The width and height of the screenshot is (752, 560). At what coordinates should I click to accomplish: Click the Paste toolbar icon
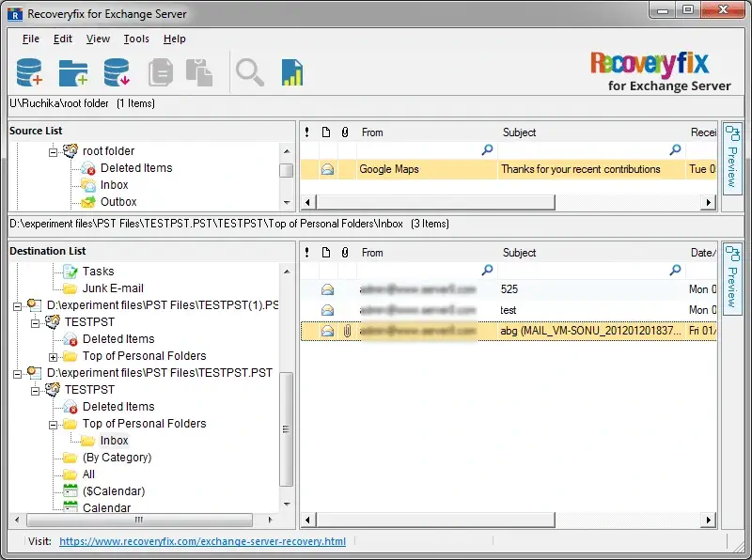tap(199, 72)
